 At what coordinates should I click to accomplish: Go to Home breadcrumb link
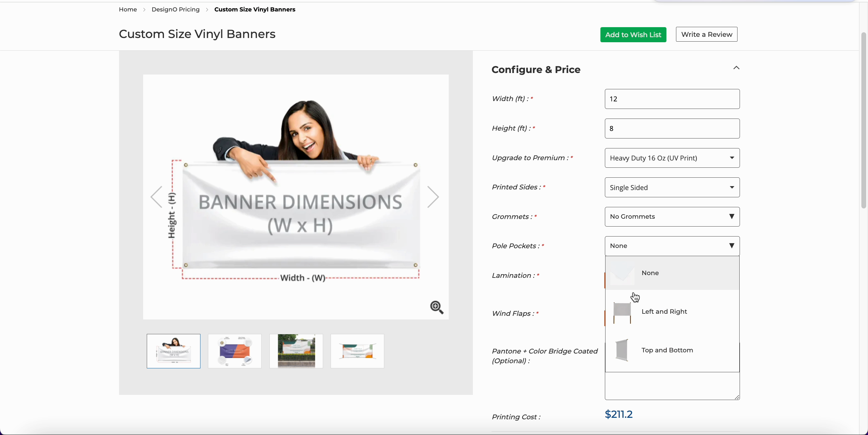pos(128,9)
